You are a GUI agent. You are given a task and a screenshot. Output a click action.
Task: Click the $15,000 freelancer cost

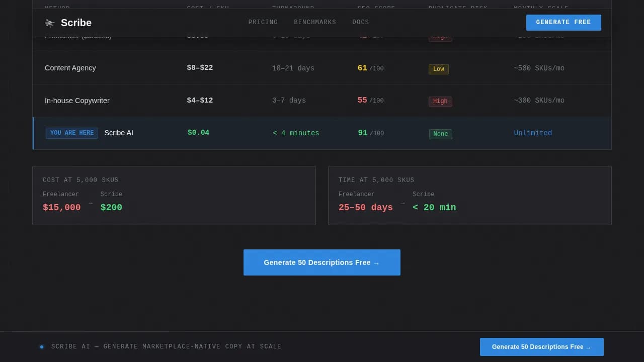coord(61,208)
